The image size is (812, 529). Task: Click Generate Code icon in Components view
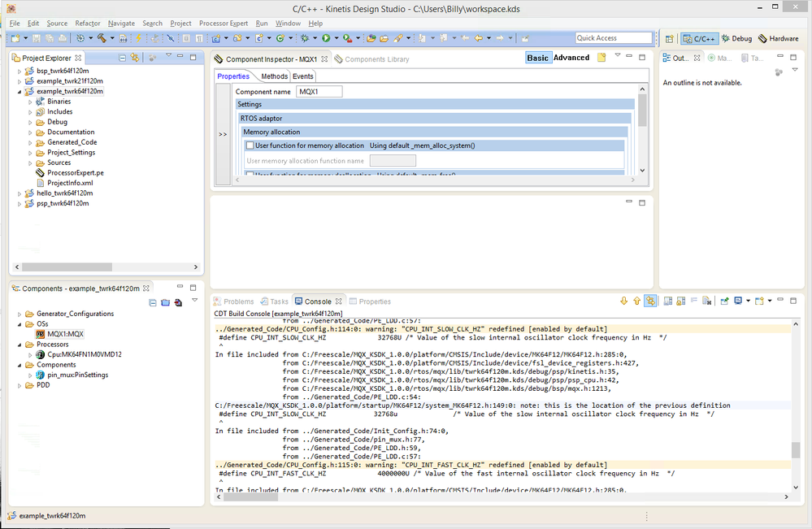(x=178, y=303)
